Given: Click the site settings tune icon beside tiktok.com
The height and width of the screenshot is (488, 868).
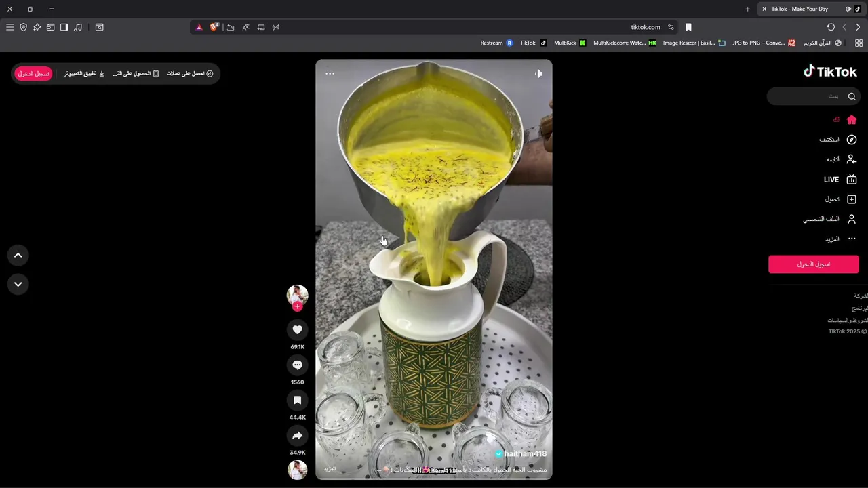Looking at the screenshot, I should pos(671,27).
